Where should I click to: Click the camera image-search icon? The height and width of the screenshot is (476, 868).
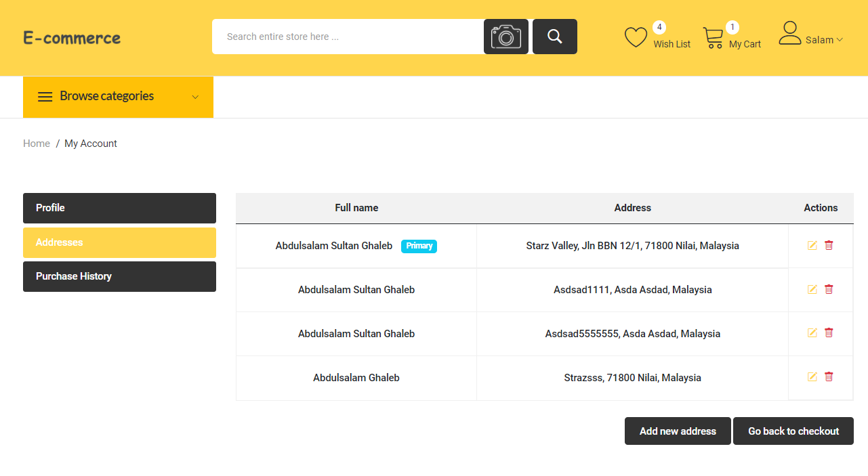(505, 36)
